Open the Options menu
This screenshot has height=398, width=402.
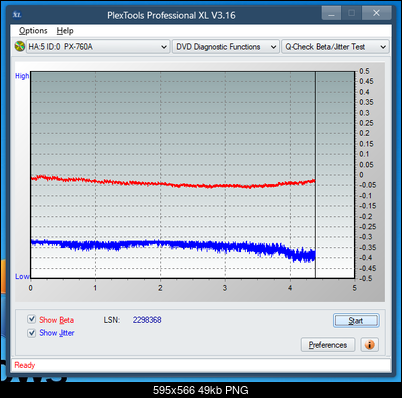(x=33, y=31)
